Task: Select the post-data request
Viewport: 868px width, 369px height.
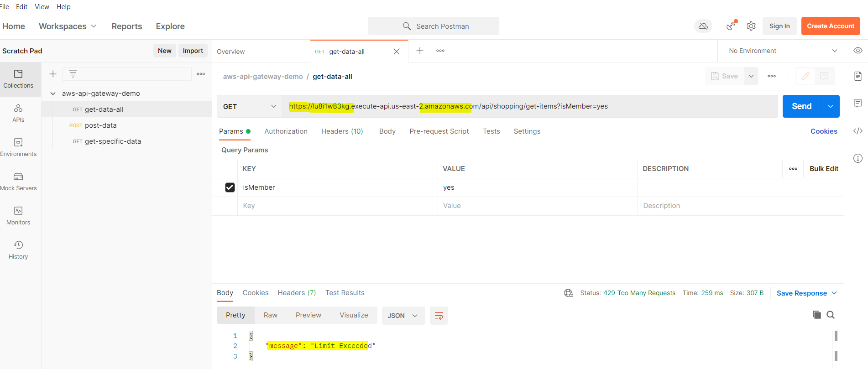Action: (126, 125)
